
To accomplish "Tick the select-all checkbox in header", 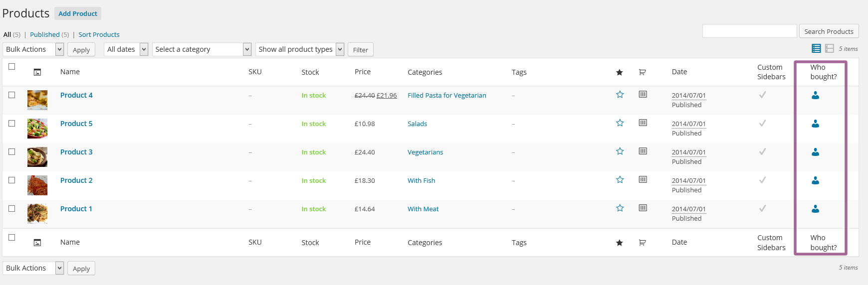I will [x=12, y=67].
